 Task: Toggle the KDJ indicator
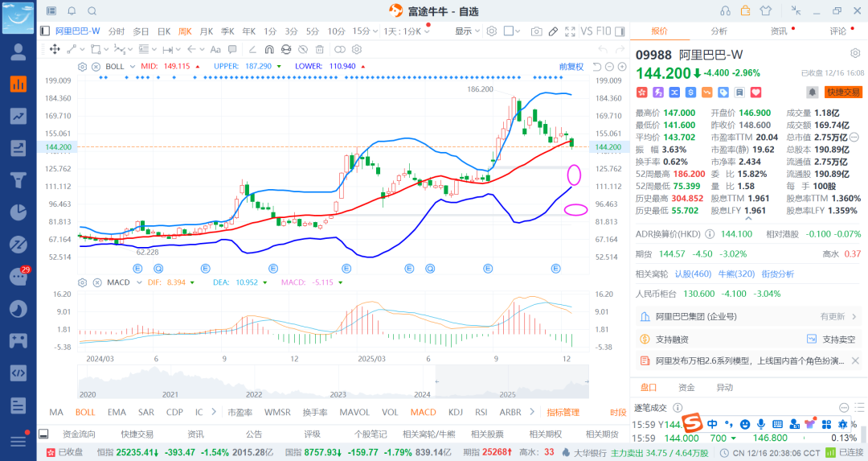[x=455, y=412]
